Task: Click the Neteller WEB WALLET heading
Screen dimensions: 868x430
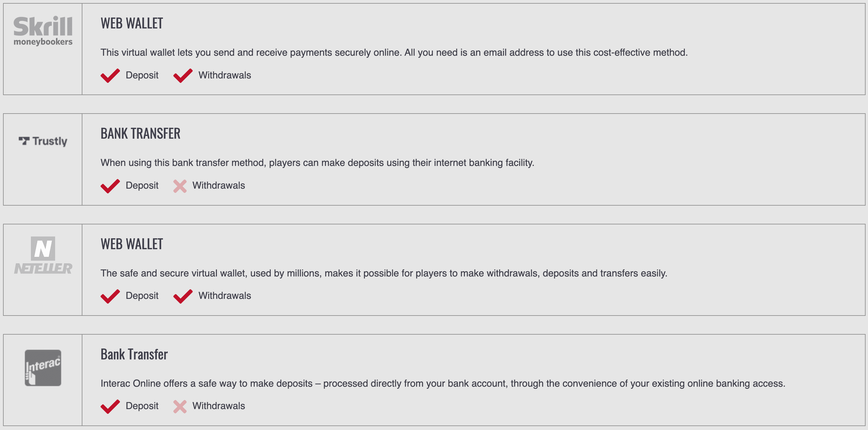Action: (x=132, y=244)
